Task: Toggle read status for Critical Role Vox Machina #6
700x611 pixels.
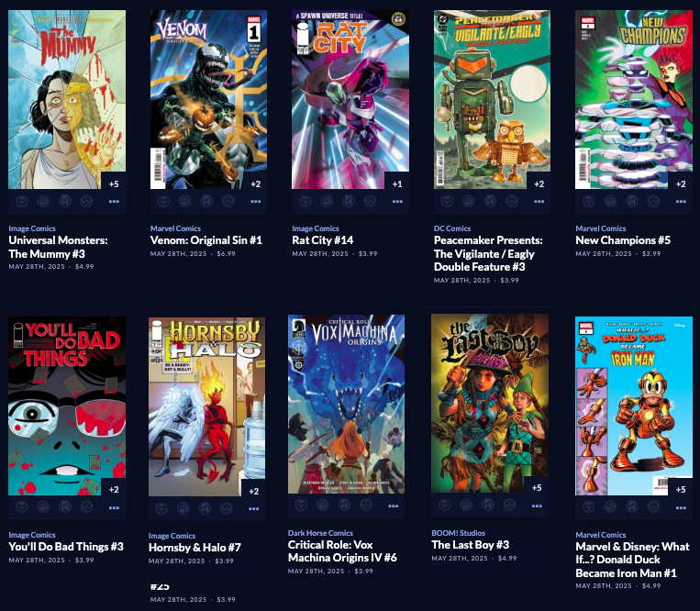Action: click(x=344, y=505)
